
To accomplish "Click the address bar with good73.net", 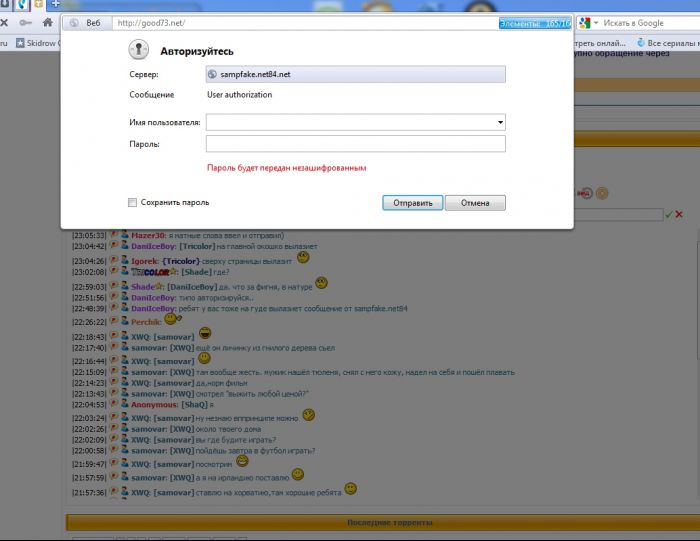I will pyautogui.click(x=300, y=22).
